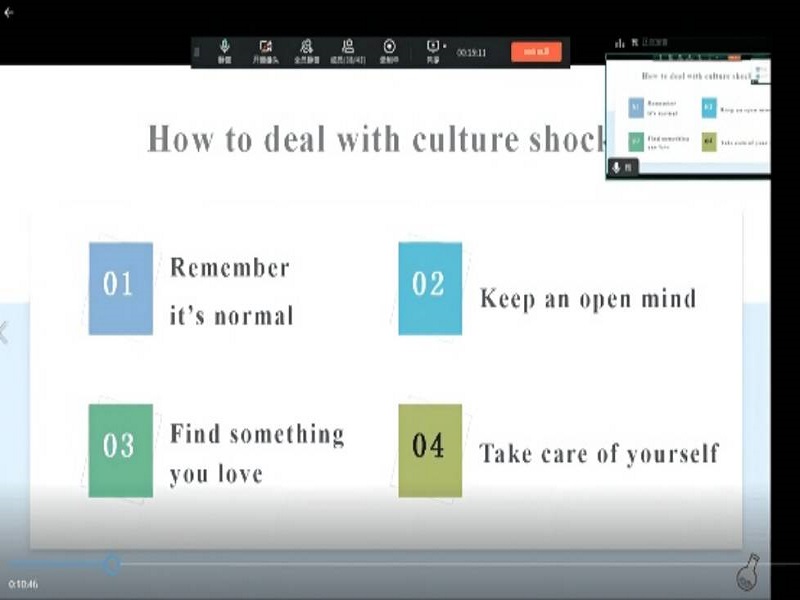Click the blue 01 box on the slide

click(120, 288)
